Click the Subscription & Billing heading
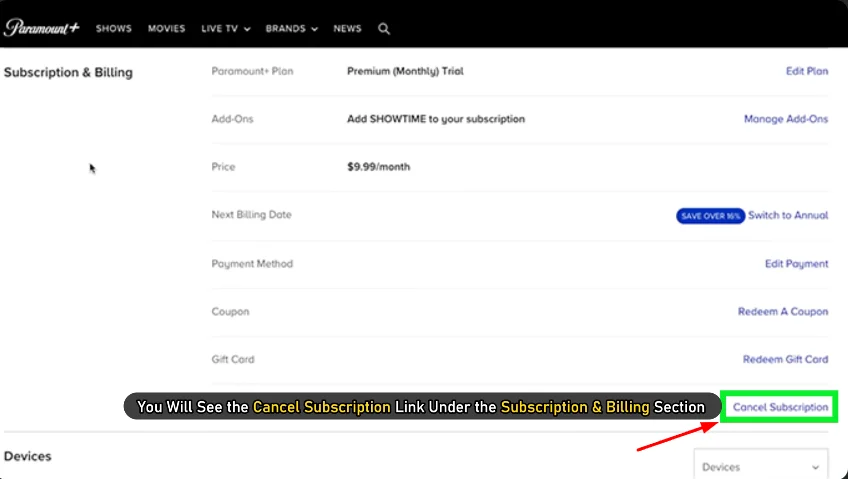This screenshot has width=848, height=479. click(68, 72)
